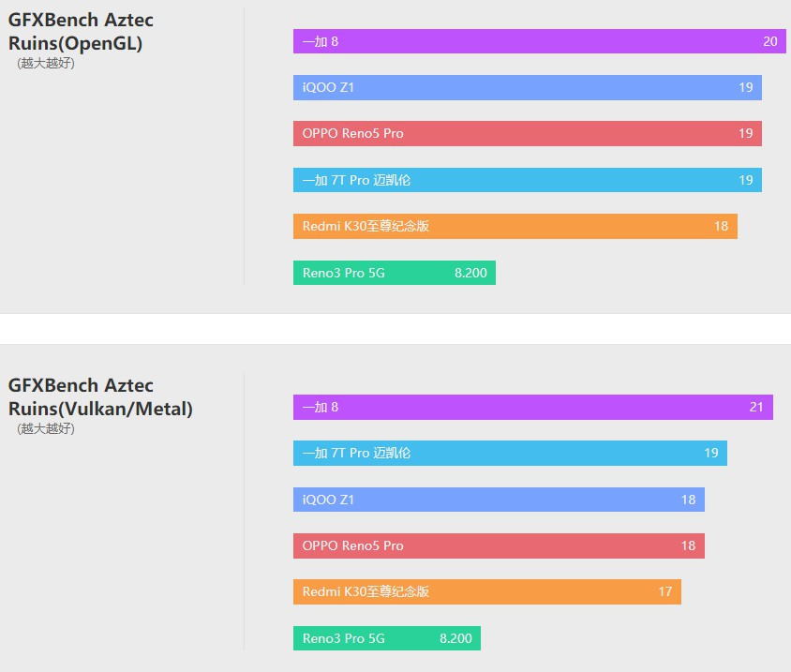The image size is (791, 672).
Task: Click the 一加 8 label in Vulkan/Metal chart
Action: (x=321, y=407)
